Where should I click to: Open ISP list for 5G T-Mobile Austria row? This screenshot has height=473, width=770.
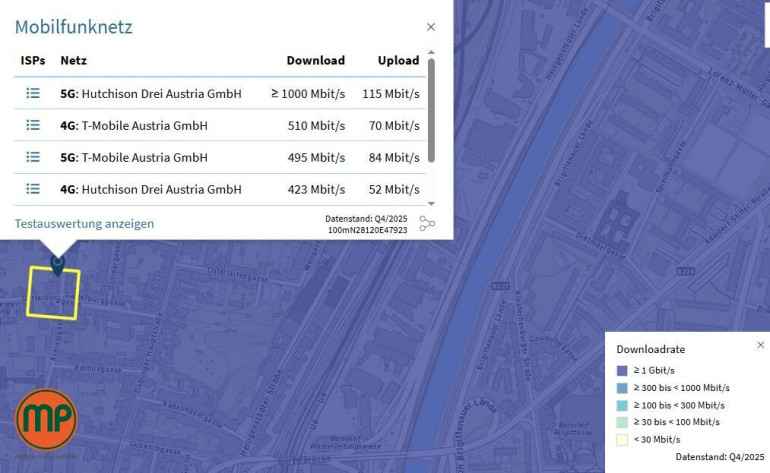[33, 157]
